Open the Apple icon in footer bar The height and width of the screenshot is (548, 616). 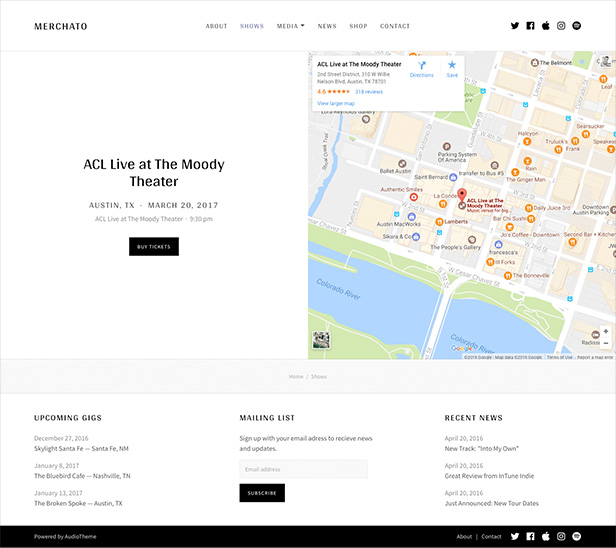[x=546, y=536]
